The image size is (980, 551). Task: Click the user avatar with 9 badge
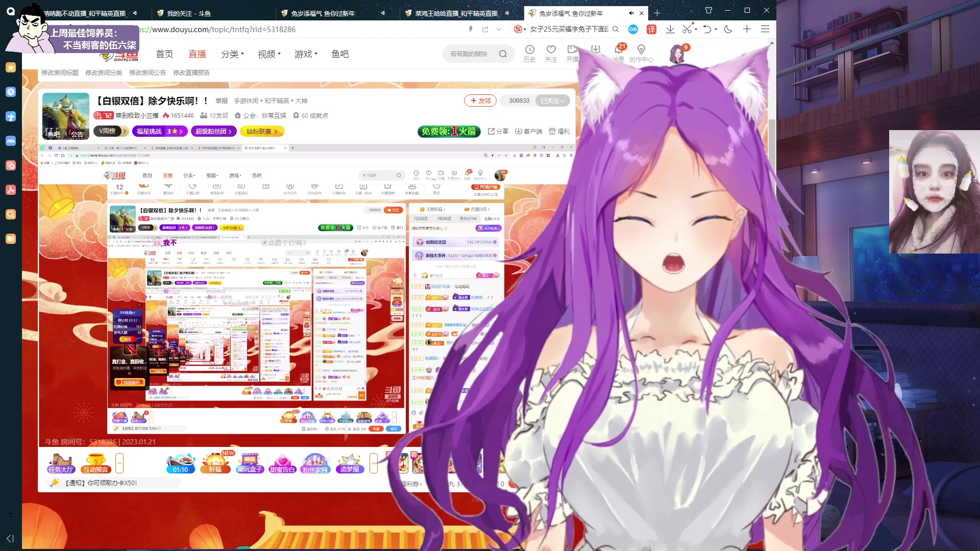coord(677,54)
